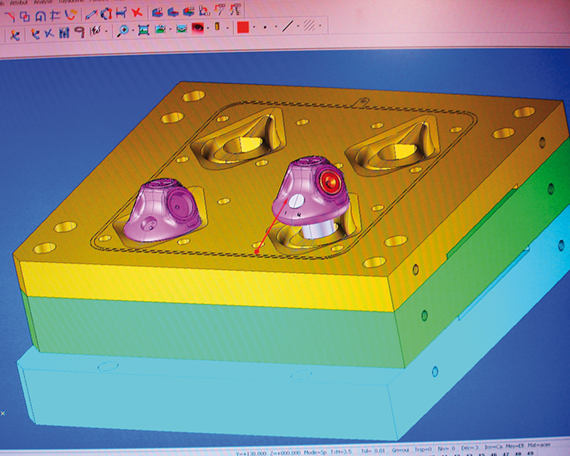Click the yellow cylinder icon

tap(217, 27)
